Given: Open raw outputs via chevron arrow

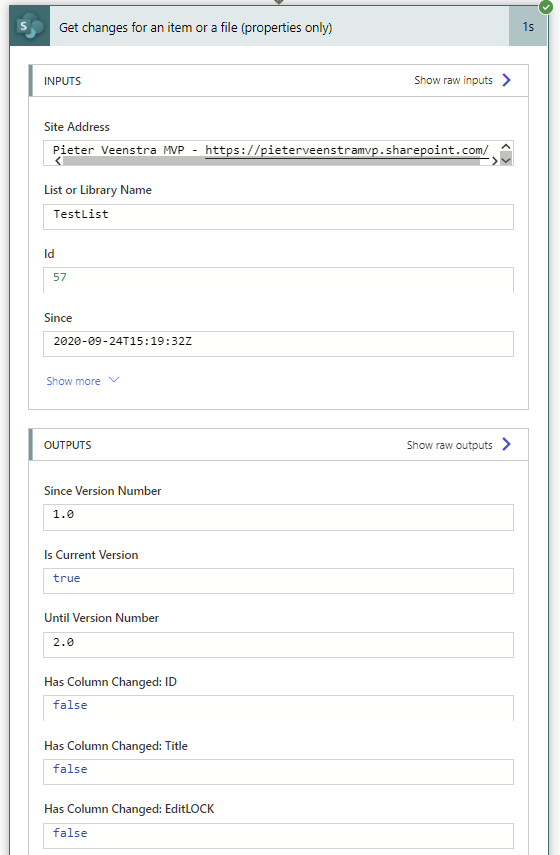Looking at the screenshot, I should click(507, 444).
